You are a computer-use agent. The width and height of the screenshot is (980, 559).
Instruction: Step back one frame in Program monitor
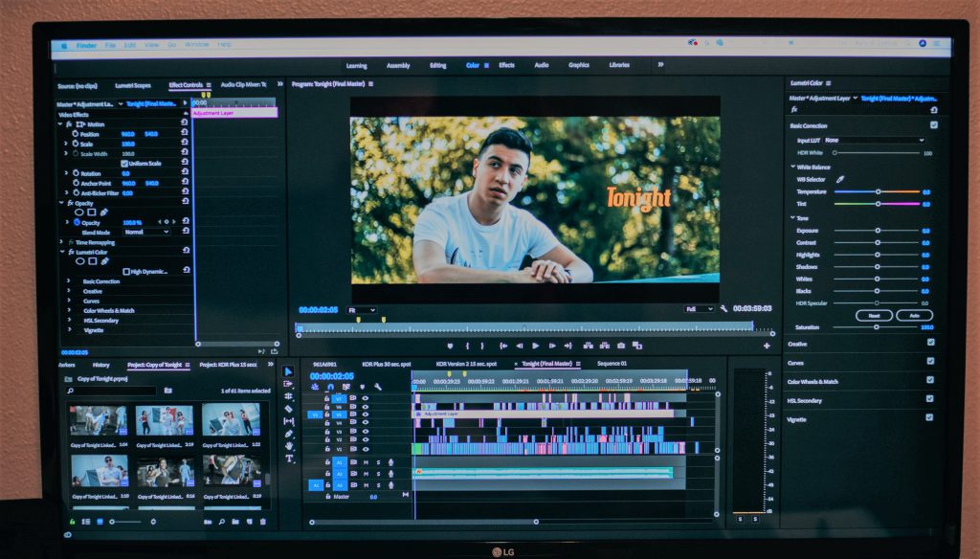[x=520, y=346]
